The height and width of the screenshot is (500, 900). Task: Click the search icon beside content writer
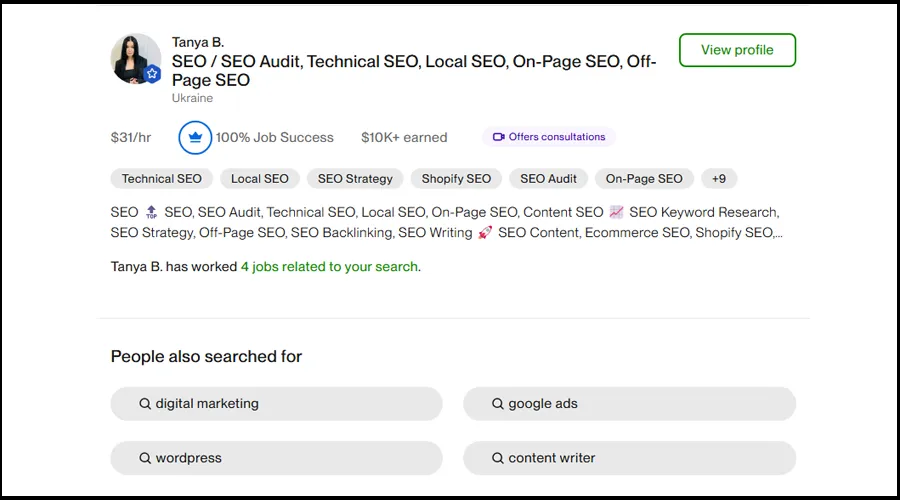pos(498,458)
